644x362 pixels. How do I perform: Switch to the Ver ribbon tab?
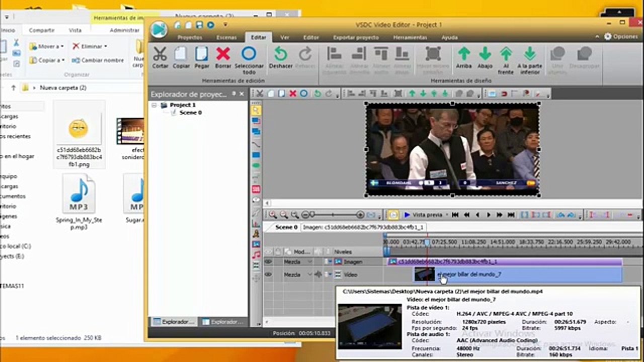point(285,38)
